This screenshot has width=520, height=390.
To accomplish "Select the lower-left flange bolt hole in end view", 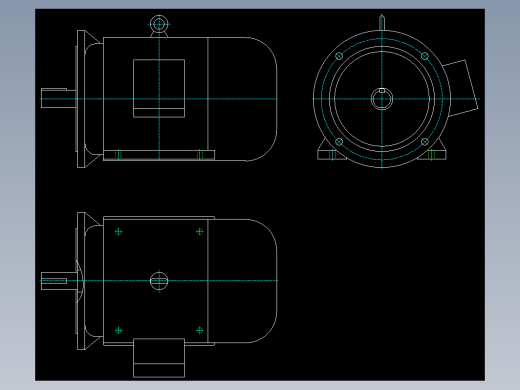I will point(339,142).
